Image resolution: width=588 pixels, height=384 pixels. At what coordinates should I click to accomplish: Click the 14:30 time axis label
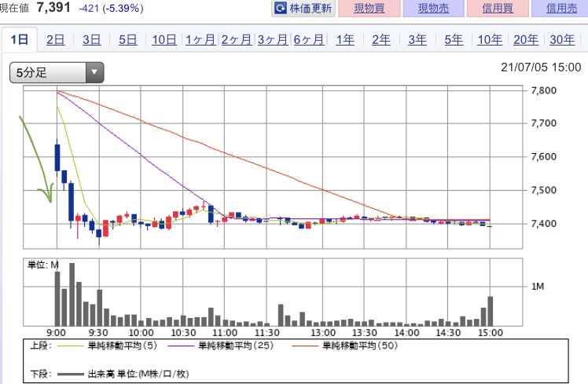point(448,333)
